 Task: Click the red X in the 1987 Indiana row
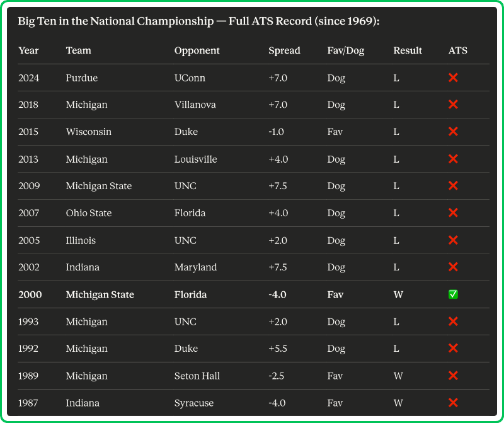tap(453, 403)
